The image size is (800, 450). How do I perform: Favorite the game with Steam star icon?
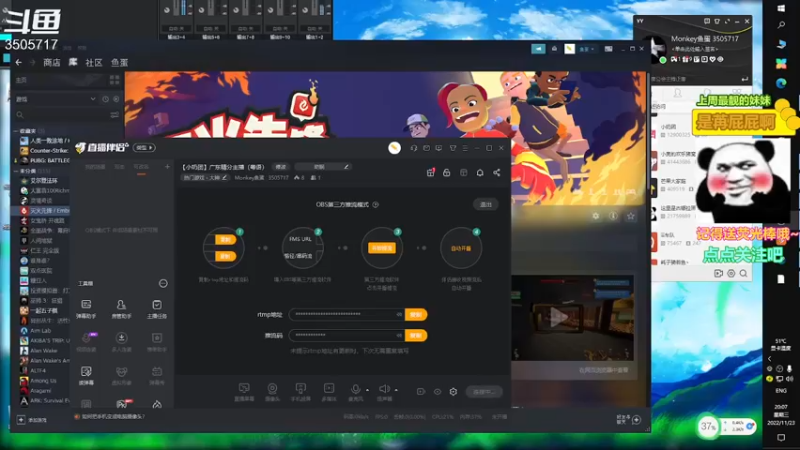click(x=631, y=216)
